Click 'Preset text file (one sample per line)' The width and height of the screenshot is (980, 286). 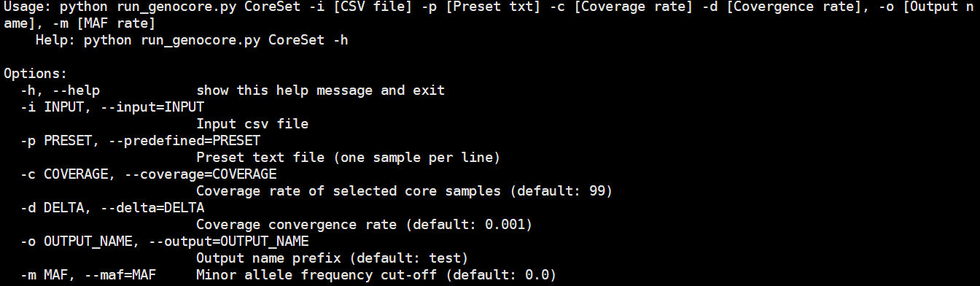click(349, 158)
